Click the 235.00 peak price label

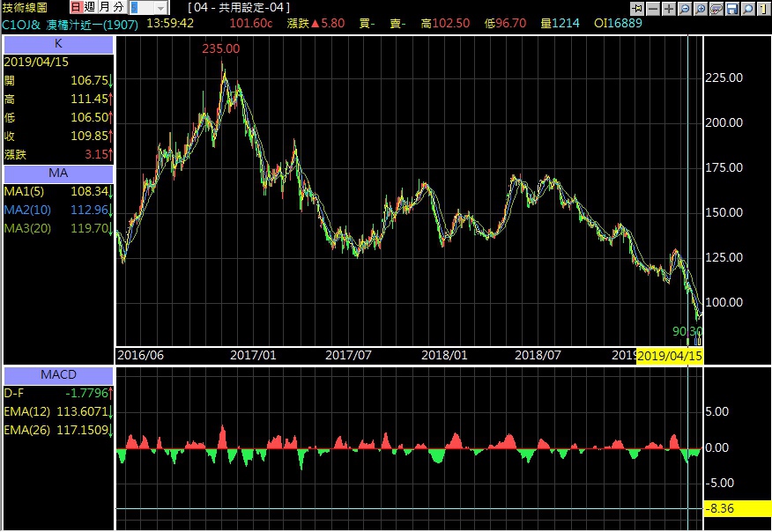pos(221,48)
